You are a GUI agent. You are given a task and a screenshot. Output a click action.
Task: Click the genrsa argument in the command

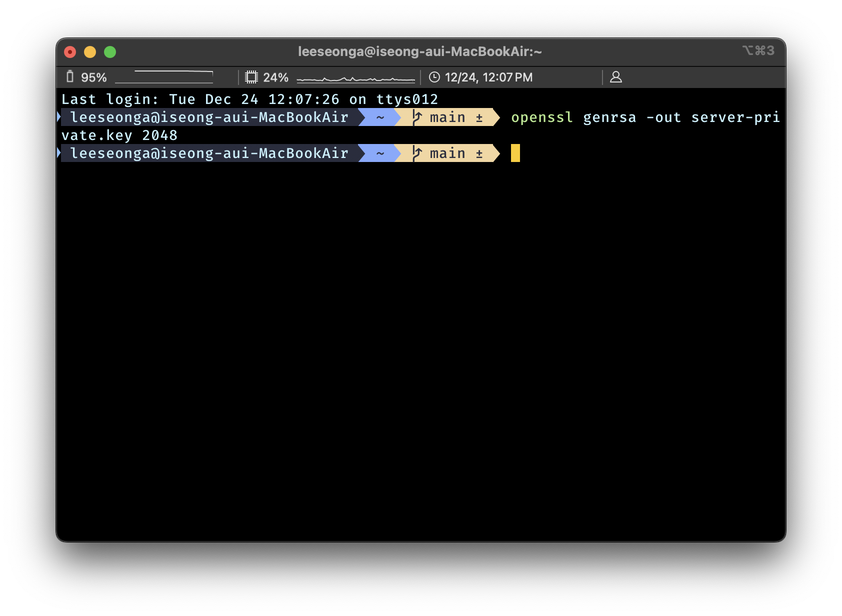pos(609,117)
